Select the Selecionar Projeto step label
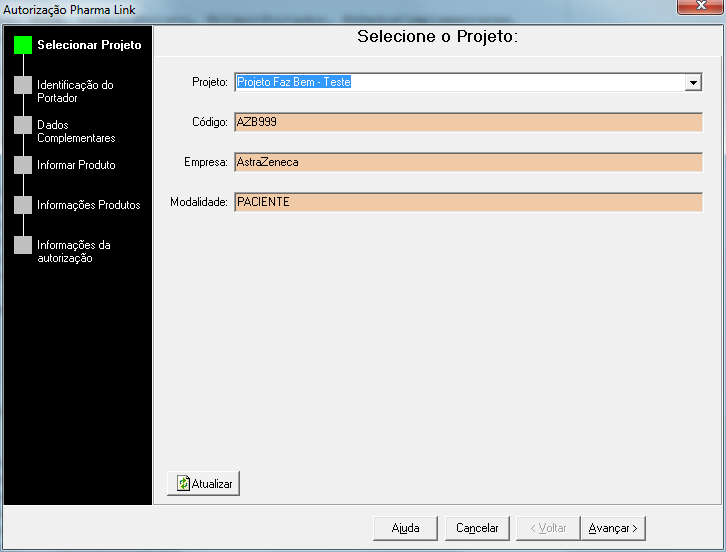 click(89, 45)
